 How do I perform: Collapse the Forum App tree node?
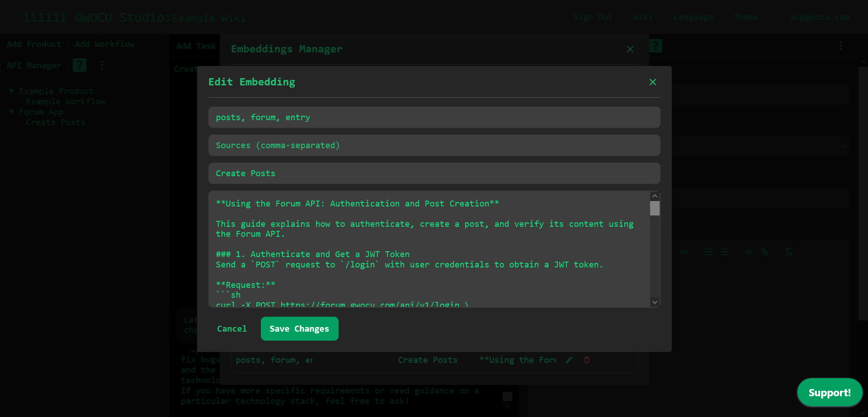[x=11, y=112]
